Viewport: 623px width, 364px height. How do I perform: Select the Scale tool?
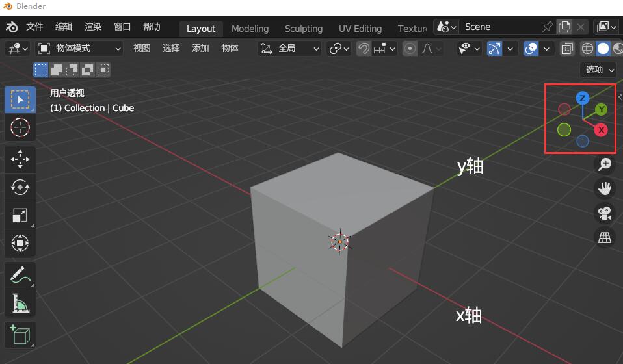coord(20,216)
